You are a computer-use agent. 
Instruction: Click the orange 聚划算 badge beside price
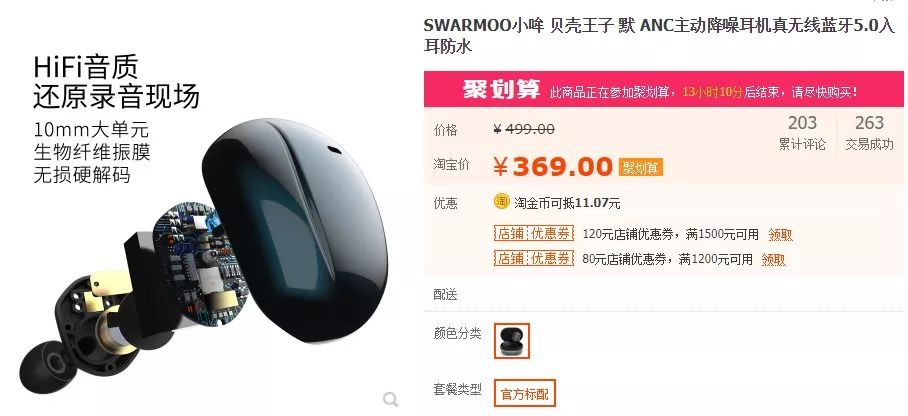(640, 167)
